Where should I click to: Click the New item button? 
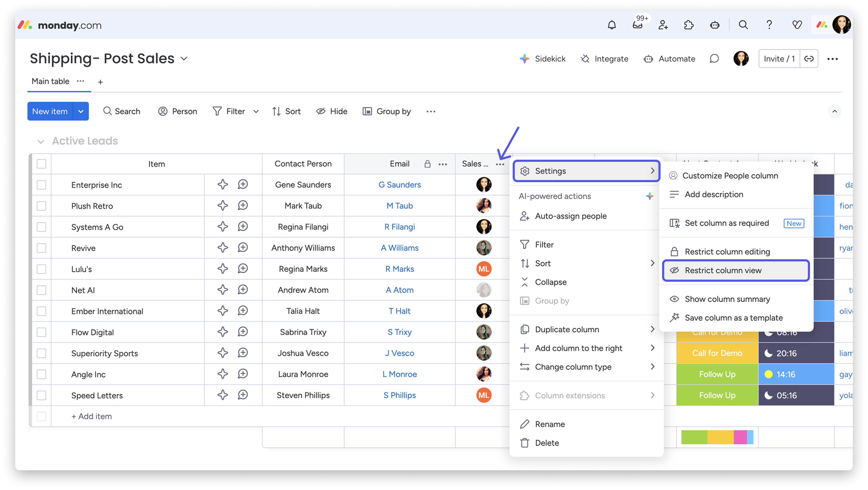coord(50,111)
